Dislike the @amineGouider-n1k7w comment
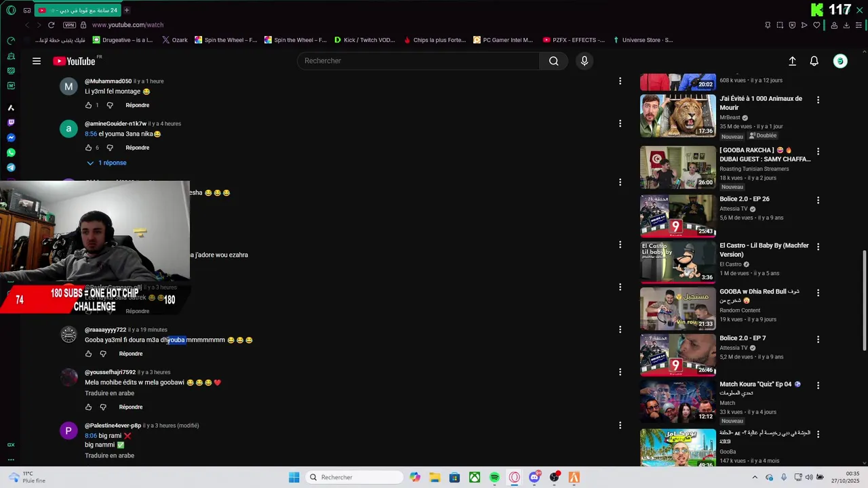Screen dimensions: 868x488 coord(110,148)
